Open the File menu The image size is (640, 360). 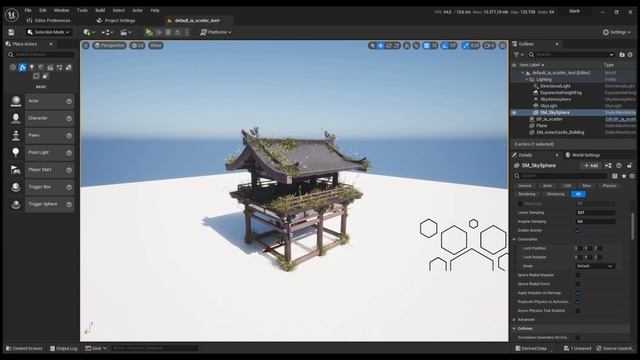28,10
